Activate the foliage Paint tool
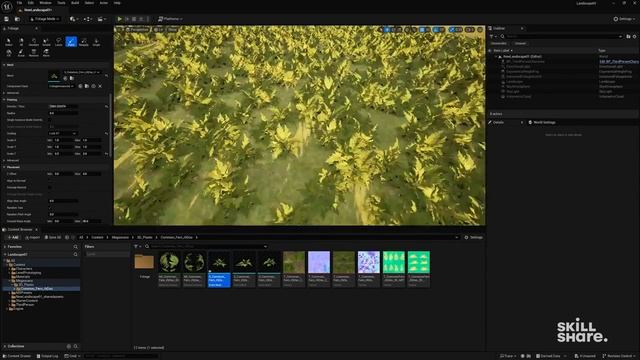 pyautogui.click(x=71, y=42)
